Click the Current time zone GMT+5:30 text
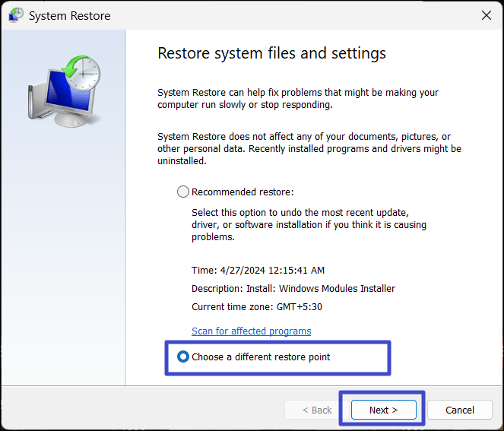This screenshot has width=504, height=431. tap(256, 307)
